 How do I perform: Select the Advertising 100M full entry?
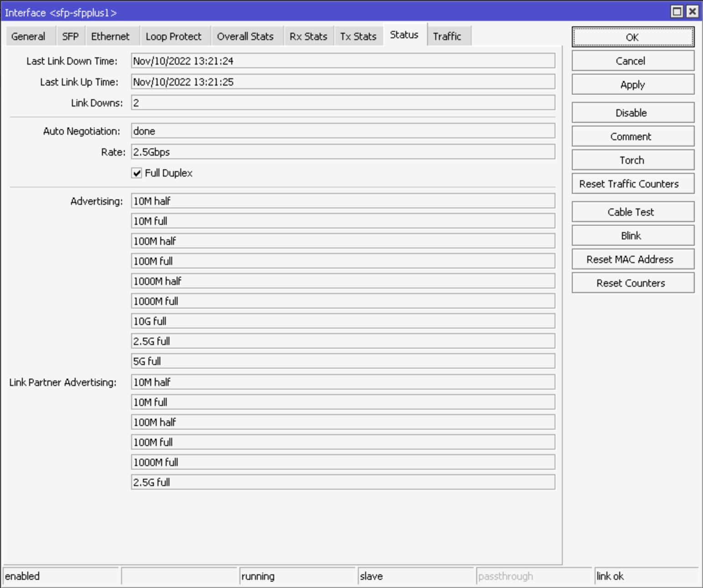pos(343,261)
